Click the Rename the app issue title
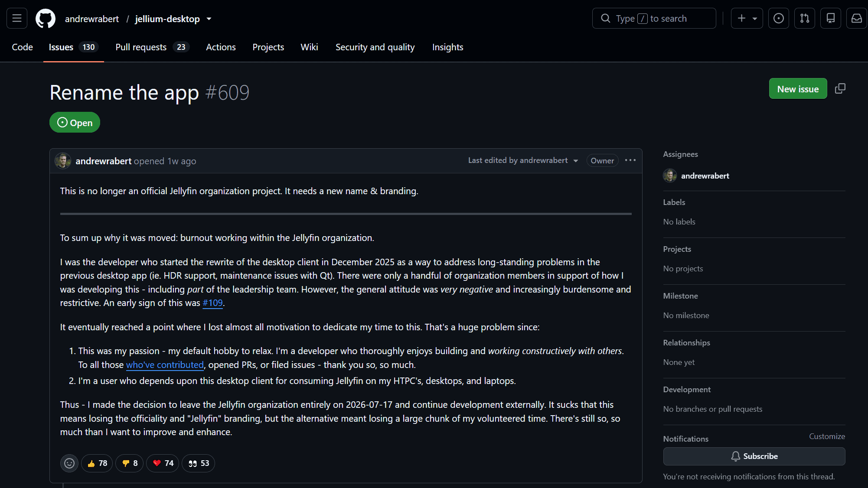 (x=124, y=93)
